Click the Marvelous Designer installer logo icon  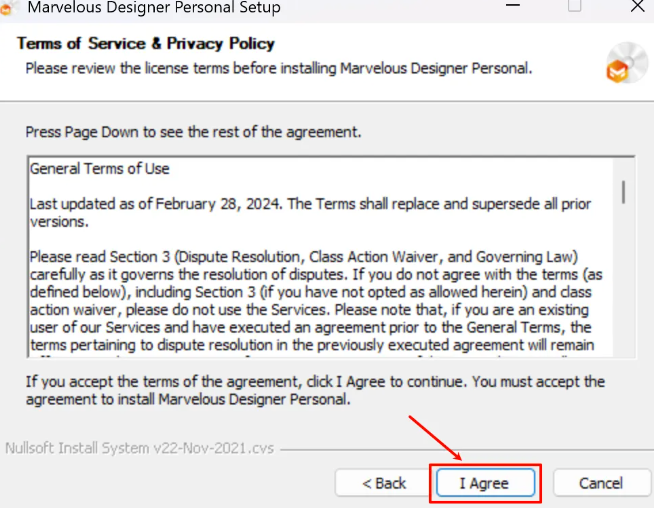627,66
